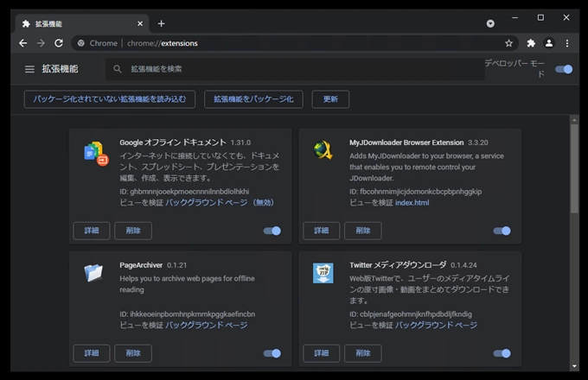Image resolution: width=588 pixels, height=380 pixels.
Task: Turn off the PageArchiver extension toggle
Action: coord(272,353)
